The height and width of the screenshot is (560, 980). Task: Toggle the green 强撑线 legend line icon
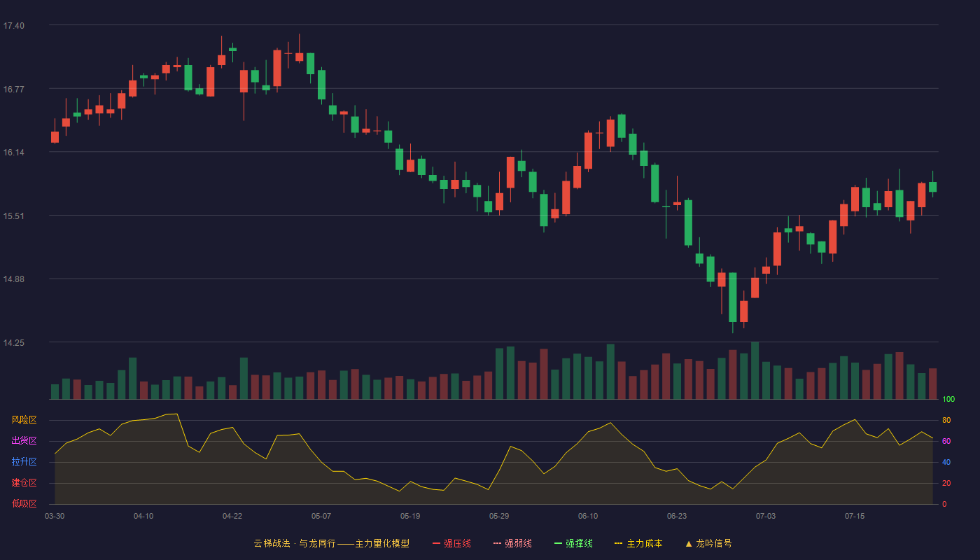pos(558,543)
